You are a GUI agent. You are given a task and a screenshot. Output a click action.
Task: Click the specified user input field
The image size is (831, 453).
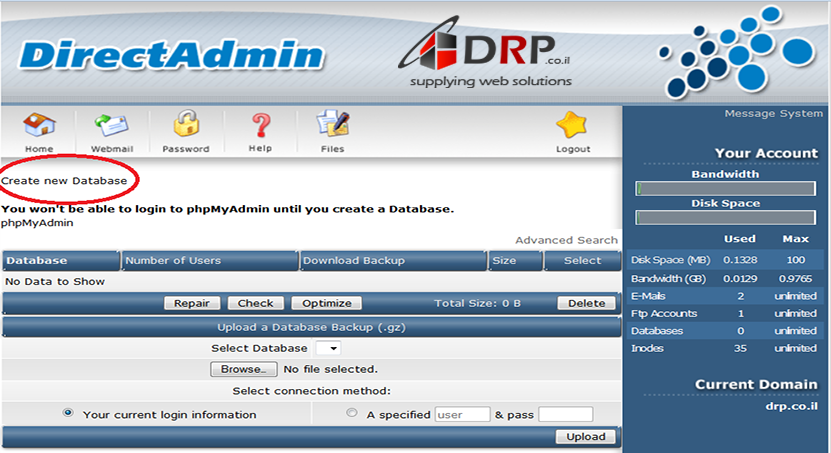pyautogui.click(x=462, y=414)
